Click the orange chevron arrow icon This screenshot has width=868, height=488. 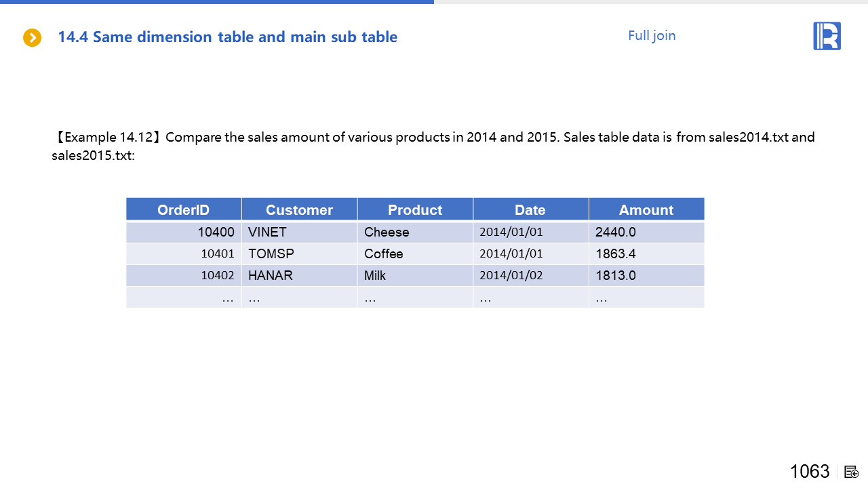32,38
